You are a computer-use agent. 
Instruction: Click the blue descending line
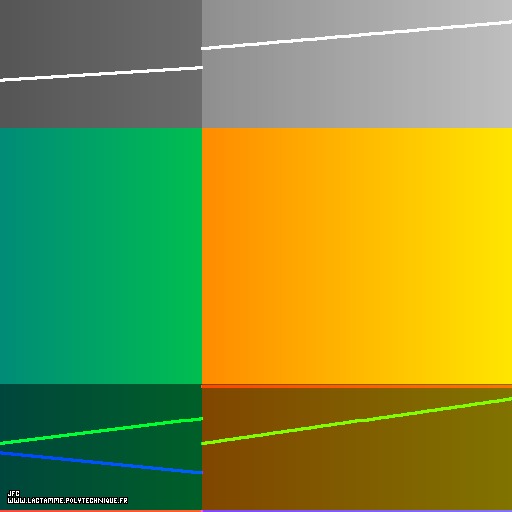coord(101,462)
